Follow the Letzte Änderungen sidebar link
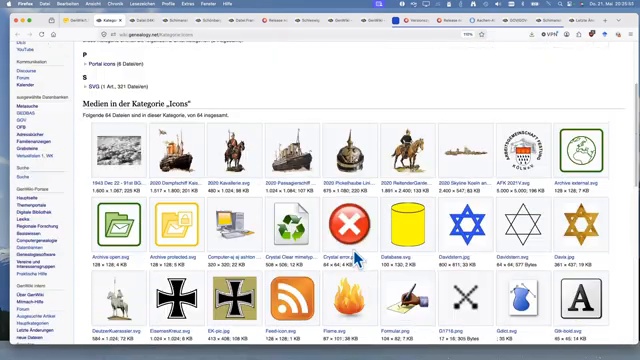 (35, 330)
